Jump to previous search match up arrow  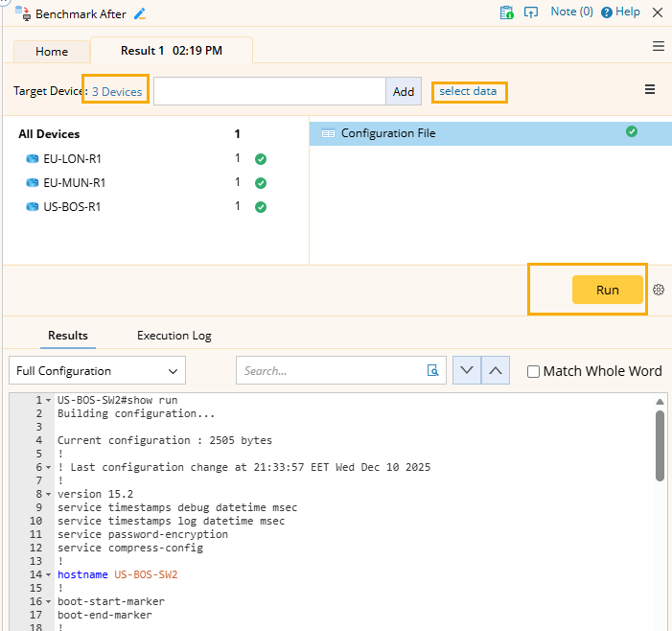pyautogui.click(x=495, y=370)
